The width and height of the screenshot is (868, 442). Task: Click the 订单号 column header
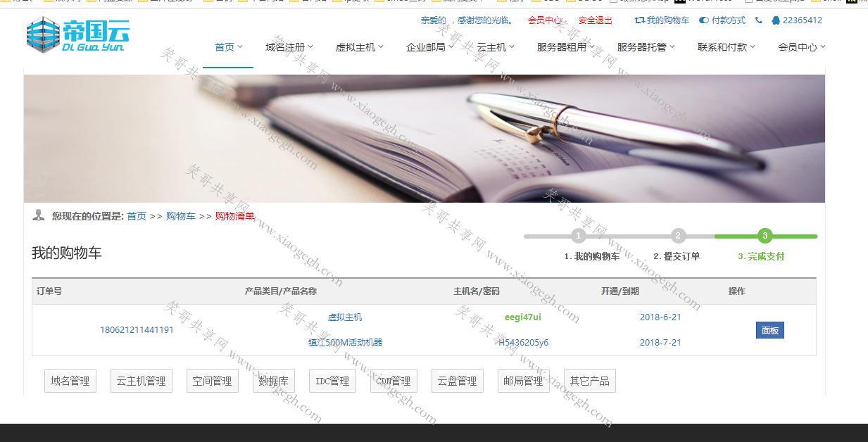click(49, 291)
